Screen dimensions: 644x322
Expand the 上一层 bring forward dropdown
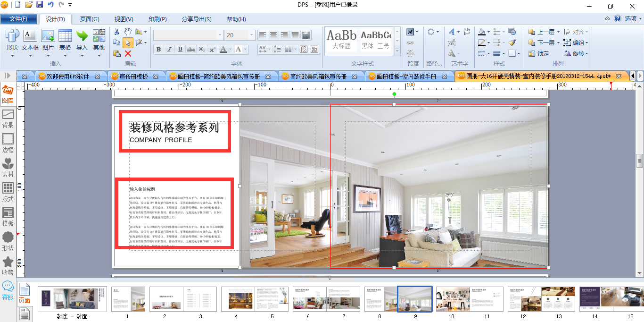coord(558,32)
